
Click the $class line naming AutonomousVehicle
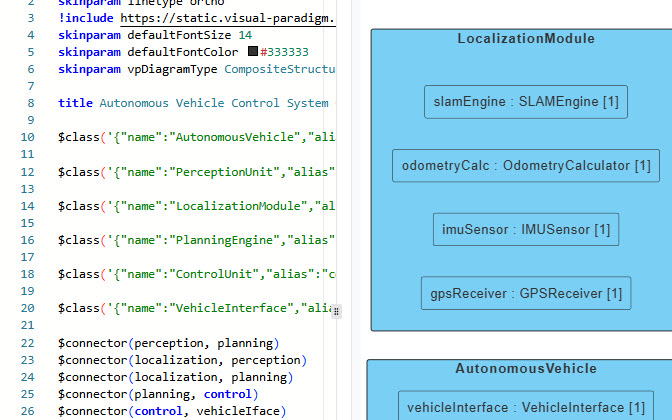[x=196, y=137]
